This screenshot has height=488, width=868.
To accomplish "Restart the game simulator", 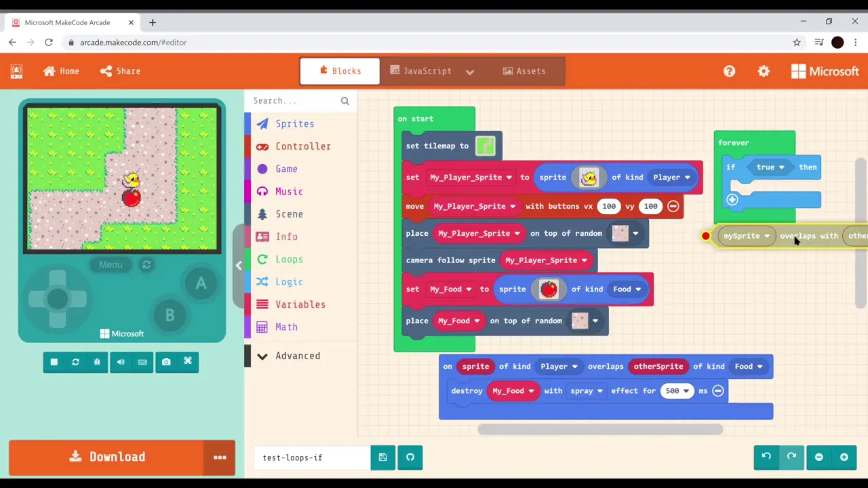I will (x=75, y=362).
